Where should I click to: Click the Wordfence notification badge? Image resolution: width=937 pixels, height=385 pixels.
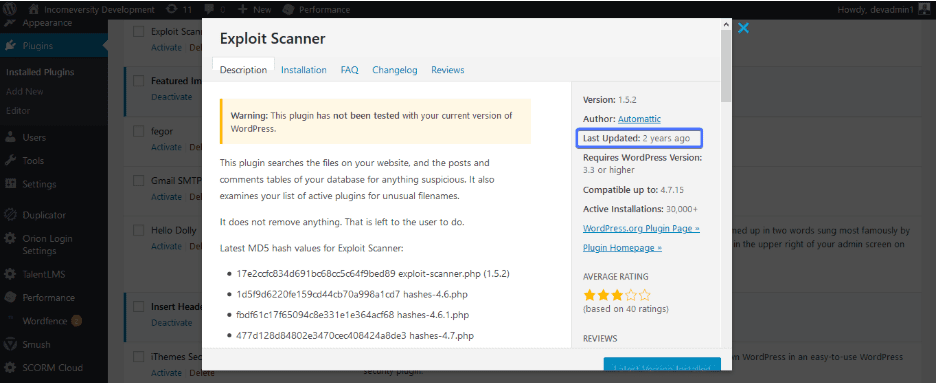click(76, 321)
